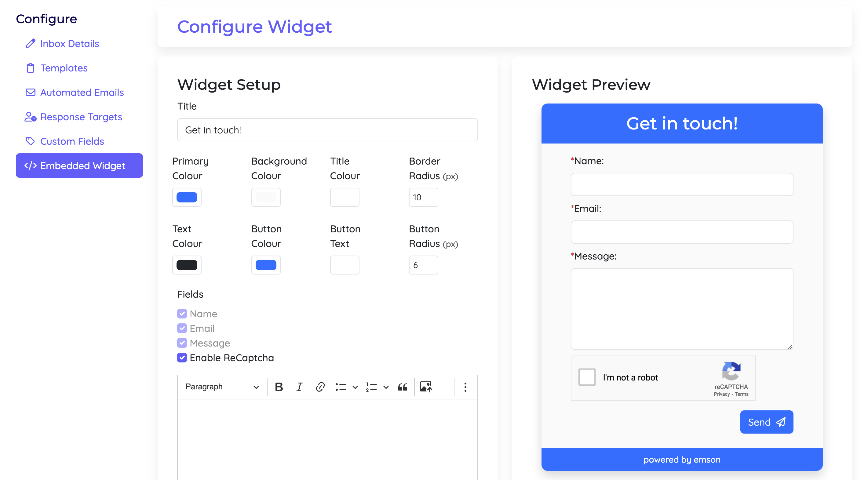
Task: Open the Primary Colour swatch
Action: [187, 197]
